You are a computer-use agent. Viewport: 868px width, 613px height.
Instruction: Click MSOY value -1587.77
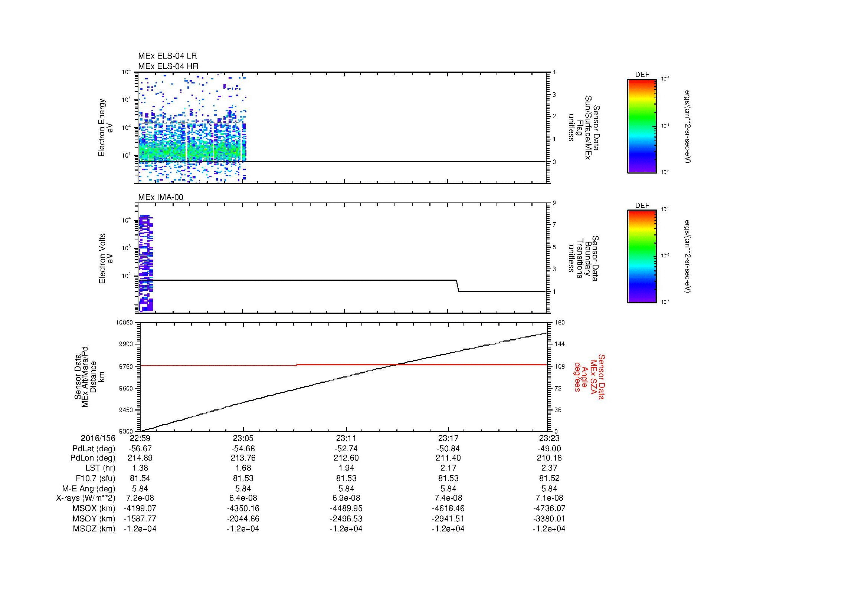140,519
